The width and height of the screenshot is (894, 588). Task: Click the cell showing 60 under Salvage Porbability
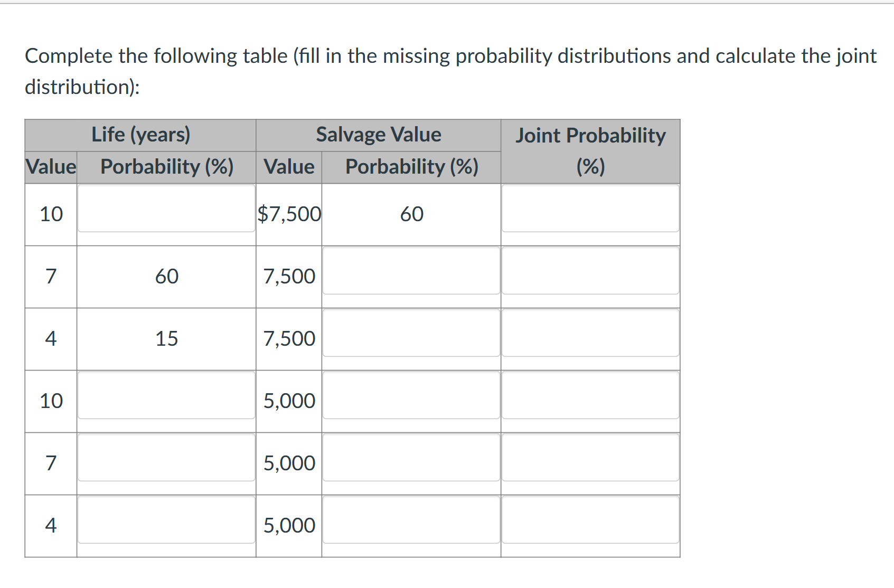click(411, 214)
